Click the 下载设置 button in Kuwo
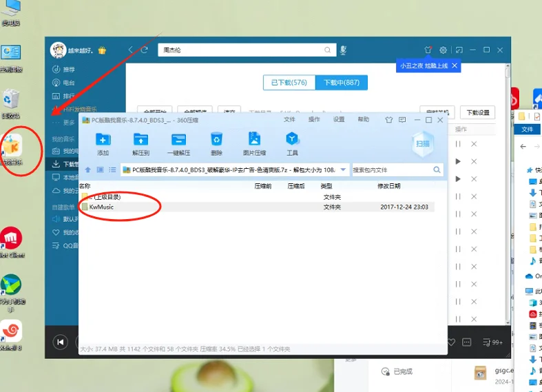 coord(478,113)
